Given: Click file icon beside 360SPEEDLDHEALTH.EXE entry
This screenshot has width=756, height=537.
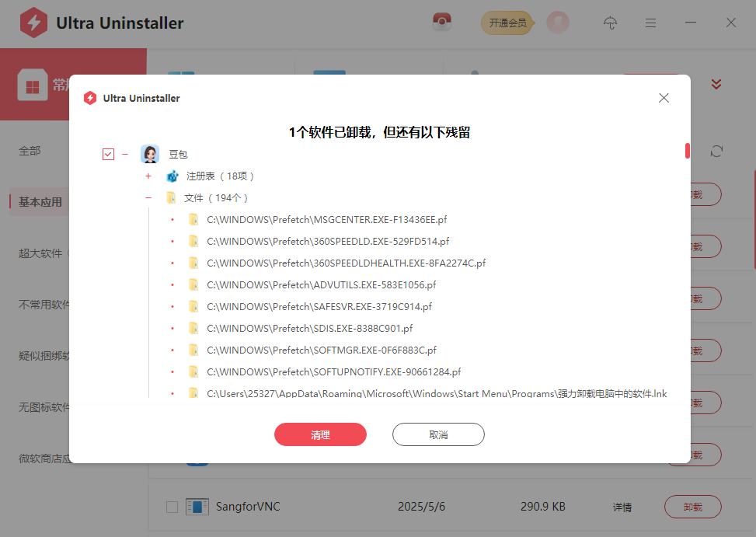Looking at the screenshot, I should (193, 263).
